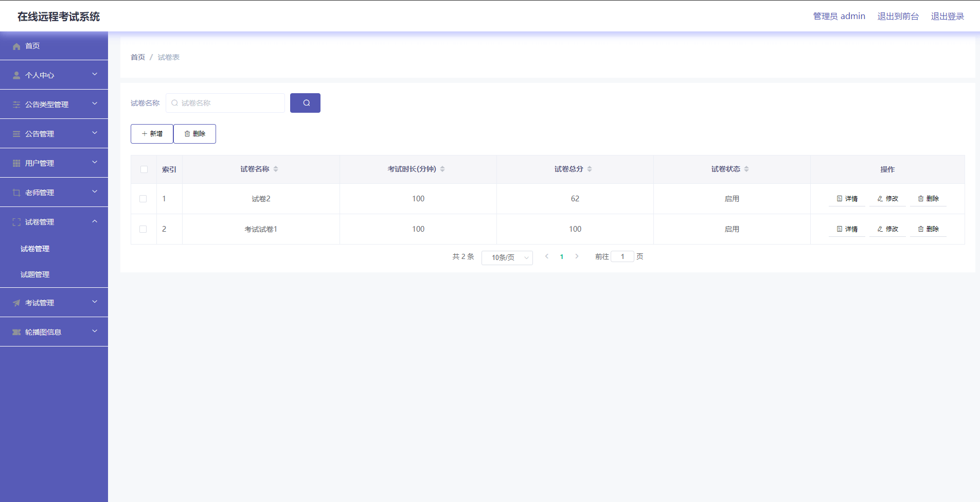Click the 公告类型管理 filter icon
Screen dimensions: 980x502
pyautogui.click(x=16, y=104)
